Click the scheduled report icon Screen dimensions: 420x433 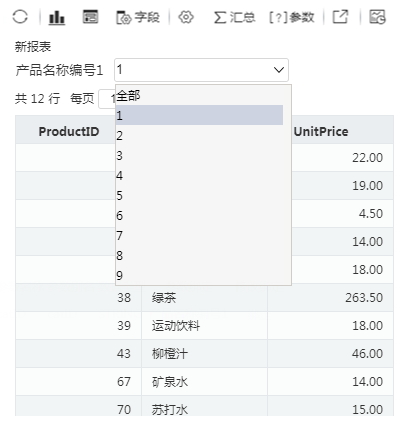(377, 17)
